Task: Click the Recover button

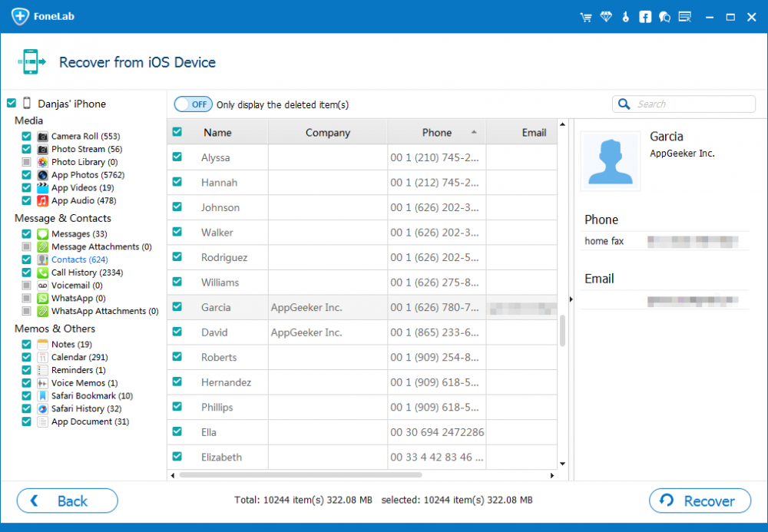Action: click(x=700, y=501)
